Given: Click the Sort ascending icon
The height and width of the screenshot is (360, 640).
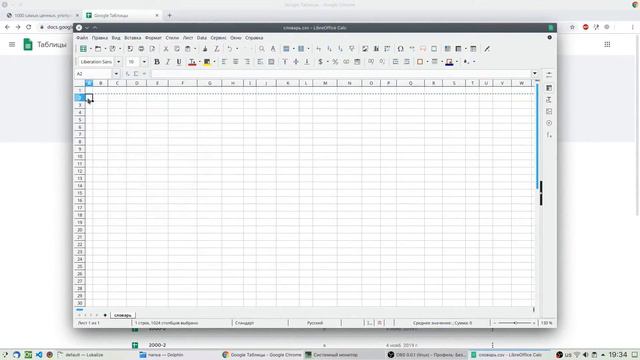Looking at the screenshot, I should click(329, 49).
